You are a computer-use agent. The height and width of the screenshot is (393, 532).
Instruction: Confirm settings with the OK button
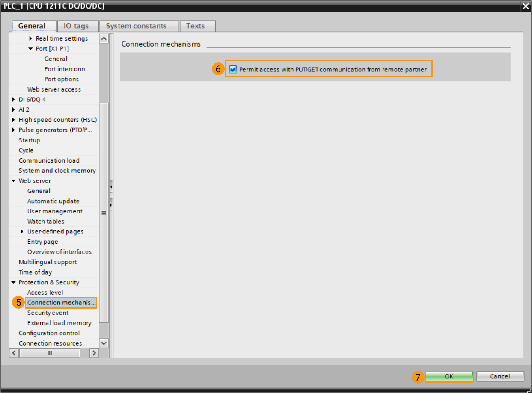coord(449,376)
